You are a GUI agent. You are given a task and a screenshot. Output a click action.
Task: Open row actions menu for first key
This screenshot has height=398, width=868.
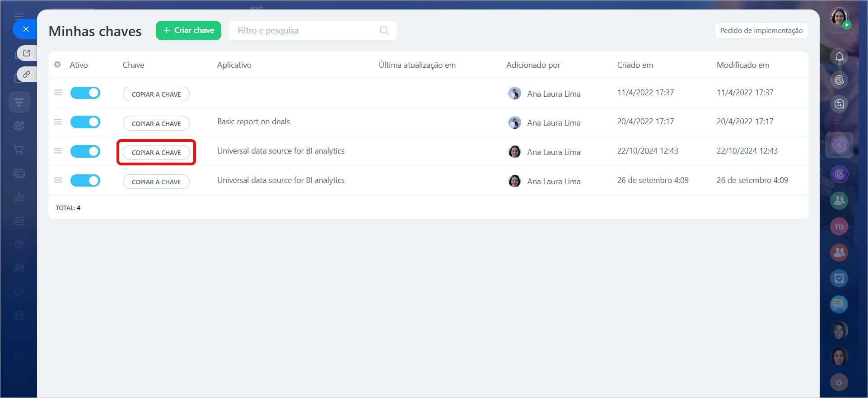(x=58, y=93)
